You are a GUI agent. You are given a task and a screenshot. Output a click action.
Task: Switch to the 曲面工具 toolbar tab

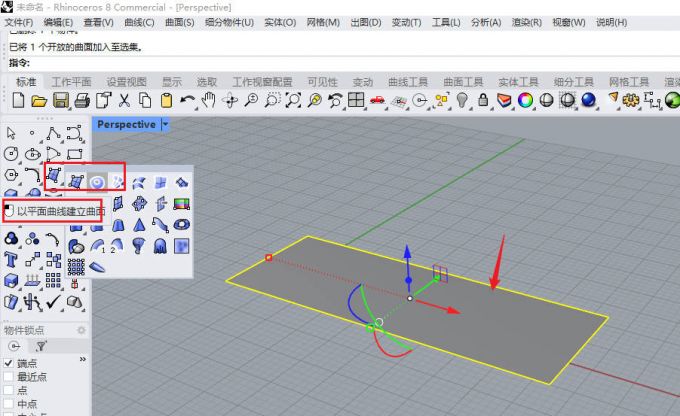[x=463, y=82]
